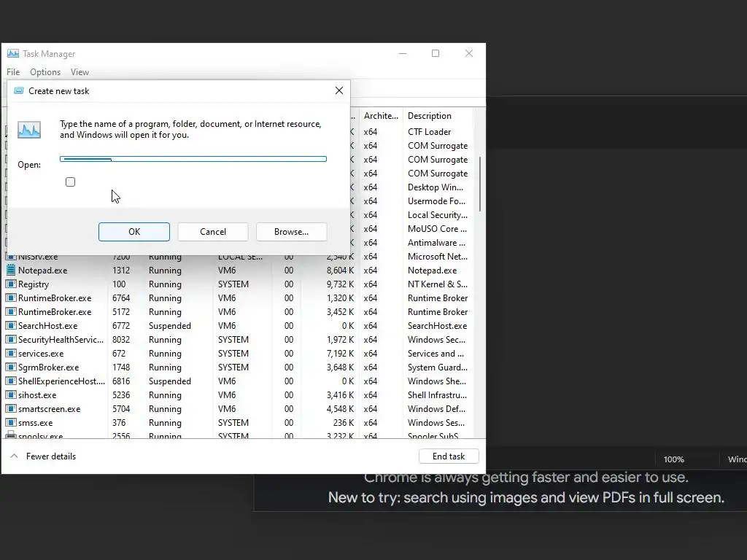The image size is (747, 560).
Task: Select the SearchHost.exe process name
Action: click(x=47, y=326)
